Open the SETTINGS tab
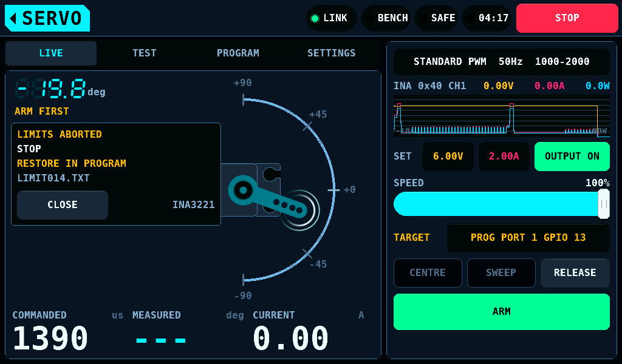The height and width of the screenshot is (364, 622). pyautogui.click(x=331, y=53)
